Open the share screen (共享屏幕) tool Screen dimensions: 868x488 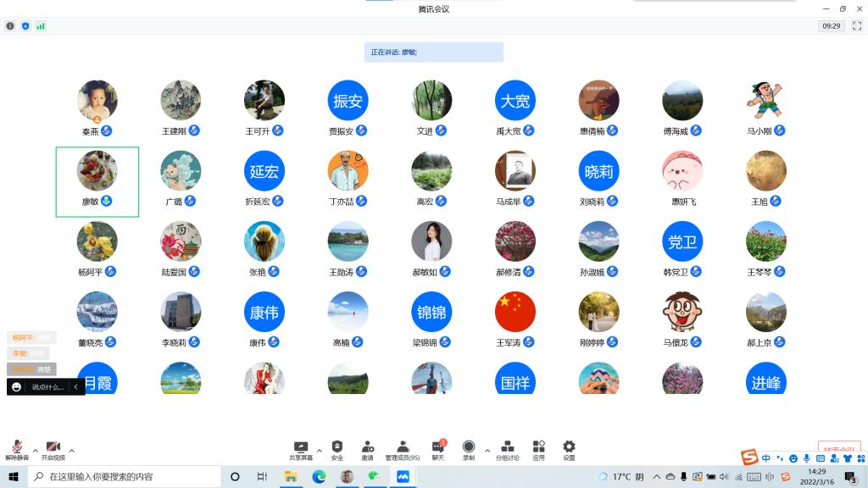click(x=300, y=448)
